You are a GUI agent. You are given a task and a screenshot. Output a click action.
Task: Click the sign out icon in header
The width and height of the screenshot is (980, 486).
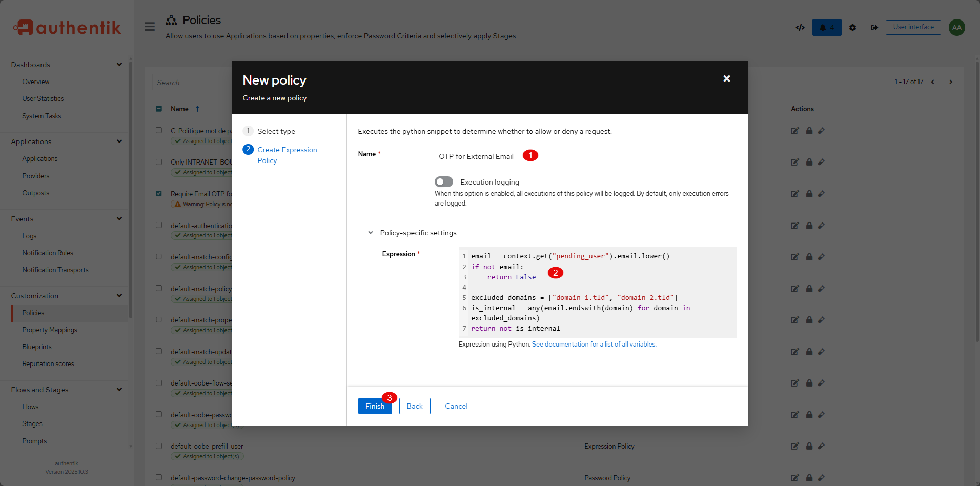874,28
